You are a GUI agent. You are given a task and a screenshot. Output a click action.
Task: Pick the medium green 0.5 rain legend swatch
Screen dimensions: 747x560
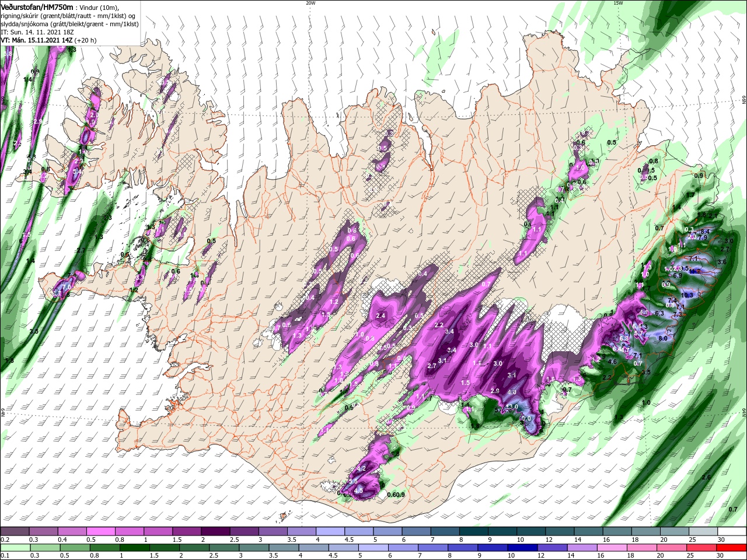(75, 548)
